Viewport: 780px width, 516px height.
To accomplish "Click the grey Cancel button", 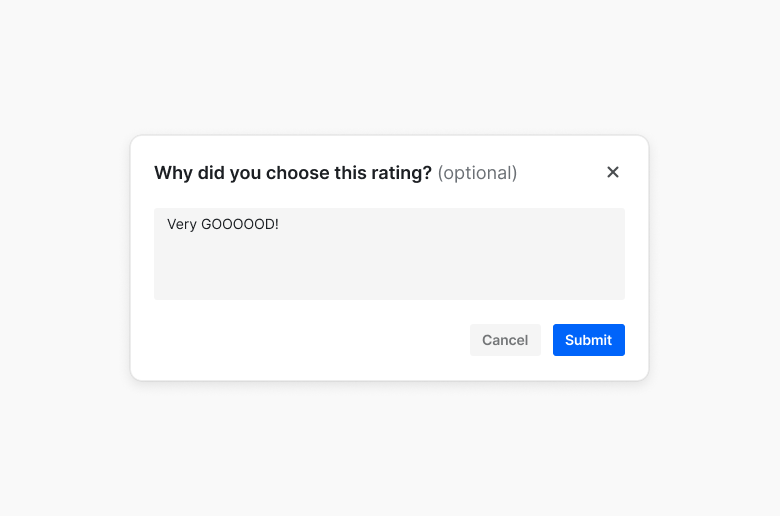I will click(505, 340).
